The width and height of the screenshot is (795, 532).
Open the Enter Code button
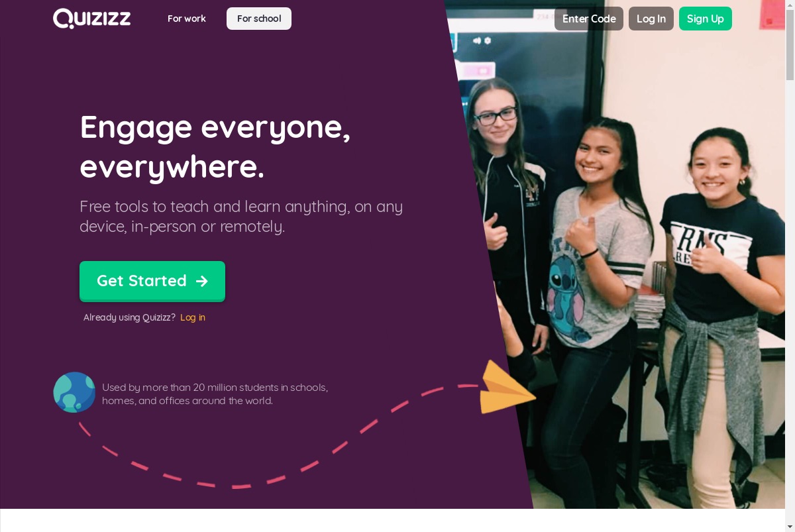tap(589, 19)
